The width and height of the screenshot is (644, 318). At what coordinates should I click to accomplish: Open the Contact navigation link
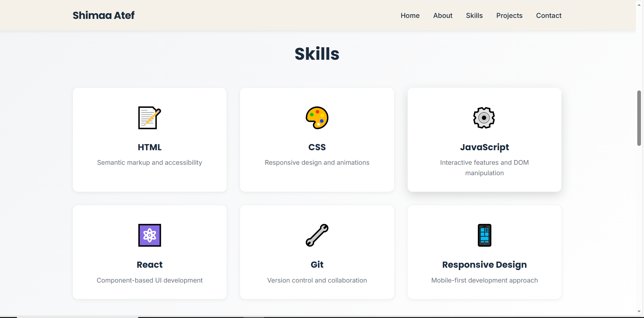[549, 16]
